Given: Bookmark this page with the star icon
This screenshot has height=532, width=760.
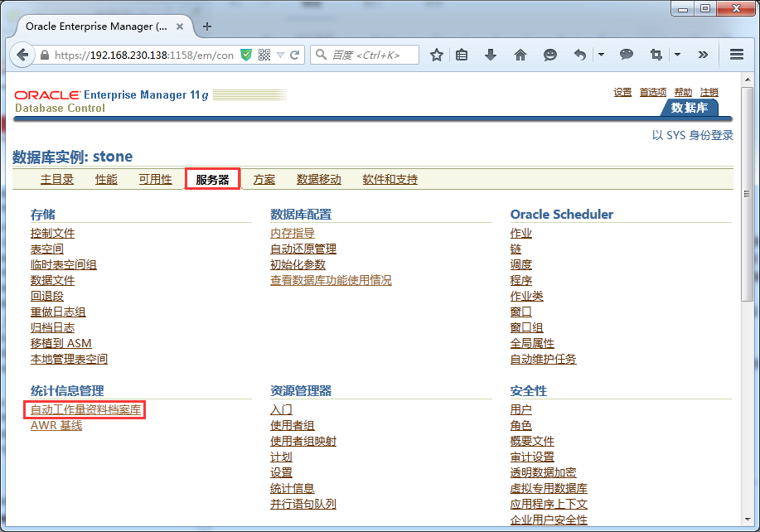Looking at the screenshot, I should click(437, 56).
